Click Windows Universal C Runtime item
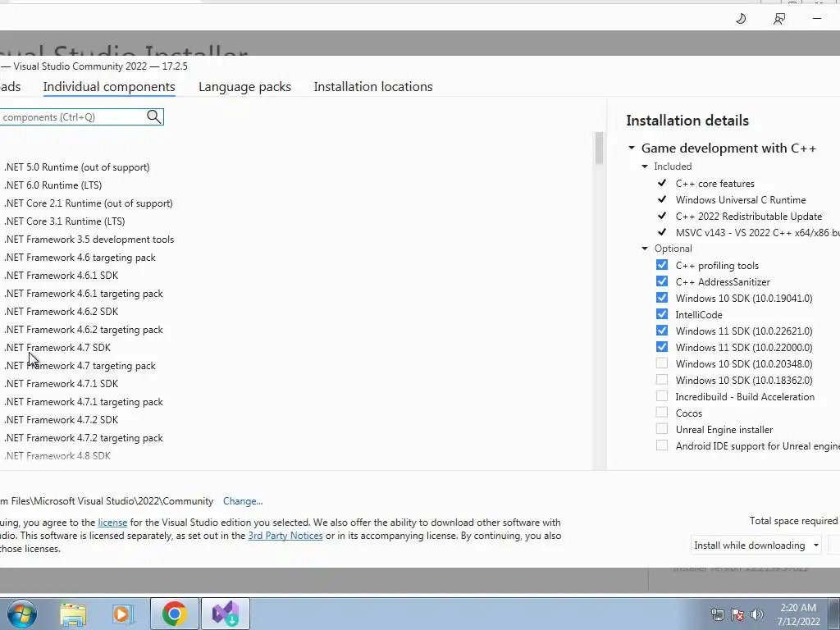The image size is (840, 630). [x=741, y=200]
